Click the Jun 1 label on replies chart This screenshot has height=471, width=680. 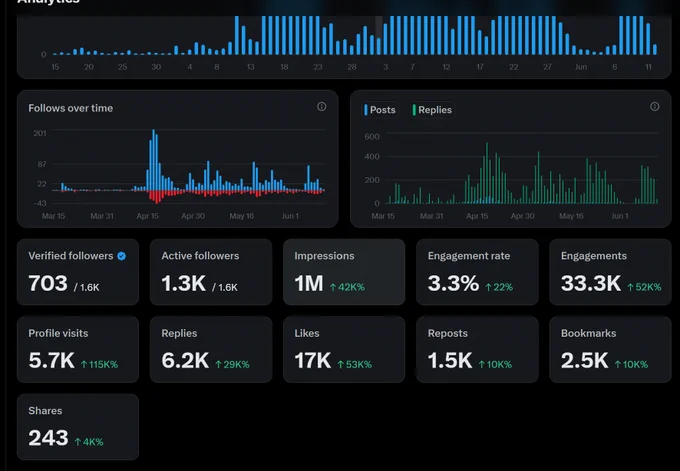[619, 216]
